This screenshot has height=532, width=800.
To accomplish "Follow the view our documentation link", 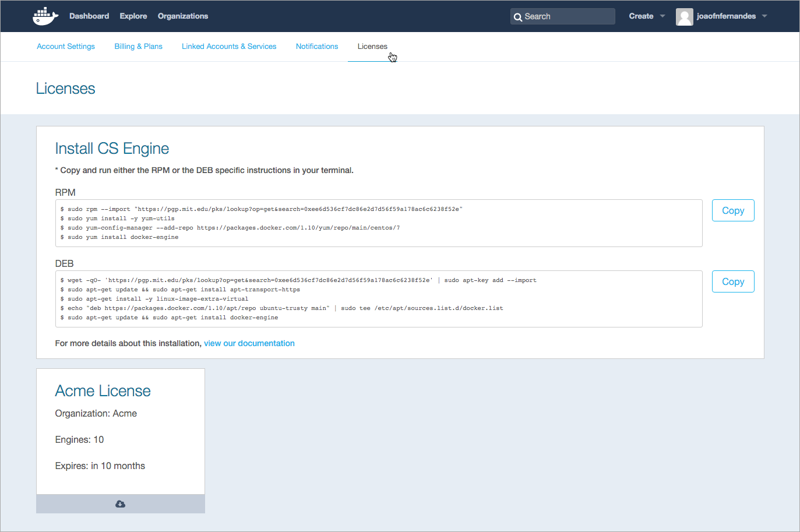I will pos(249,343).
